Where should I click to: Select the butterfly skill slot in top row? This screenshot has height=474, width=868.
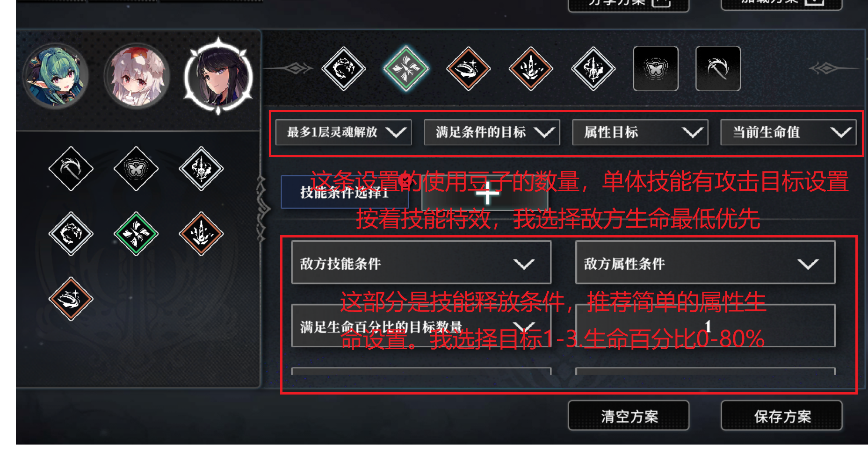pyautogui.click(x=656, y=69)
